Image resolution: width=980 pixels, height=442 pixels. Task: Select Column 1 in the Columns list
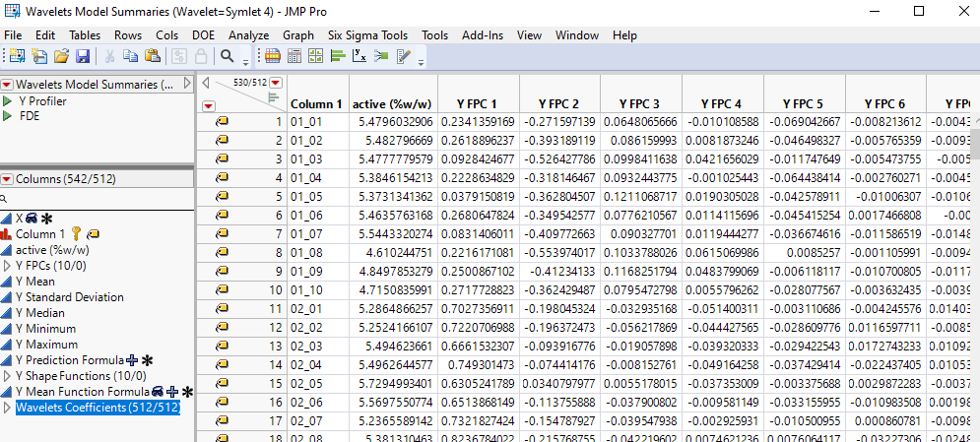(x=40, y=234)
